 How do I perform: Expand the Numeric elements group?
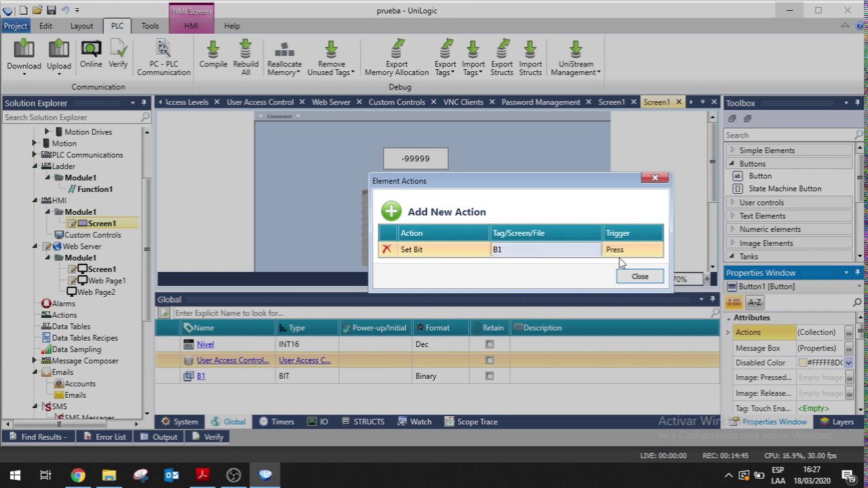[x=732, y=230]
